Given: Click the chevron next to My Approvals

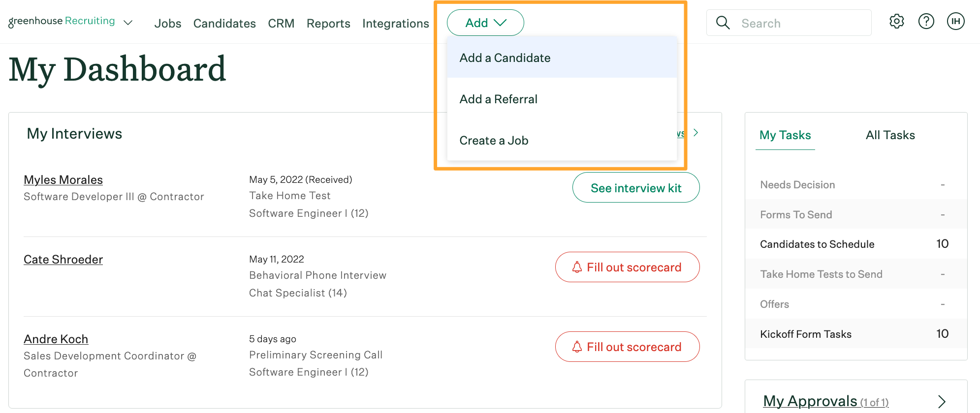Looking at the screenshot, I should pyautogui.click(x=942, y=401).
